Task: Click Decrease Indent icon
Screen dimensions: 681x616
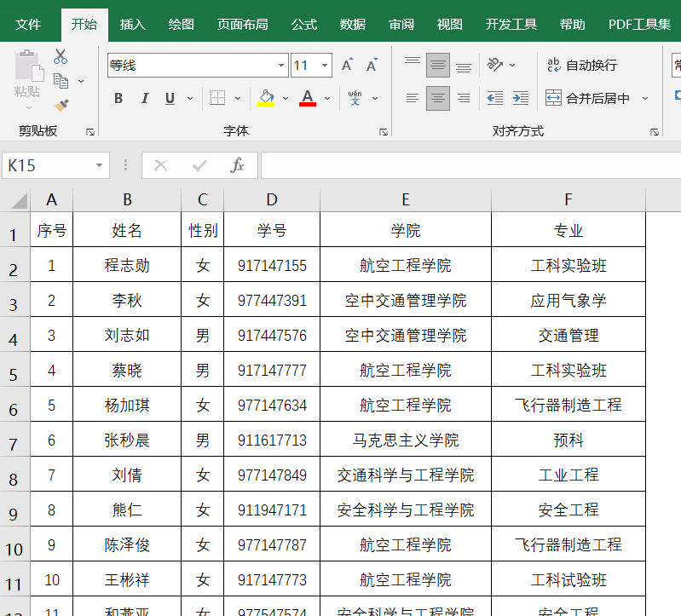Action: click(495, 98)
